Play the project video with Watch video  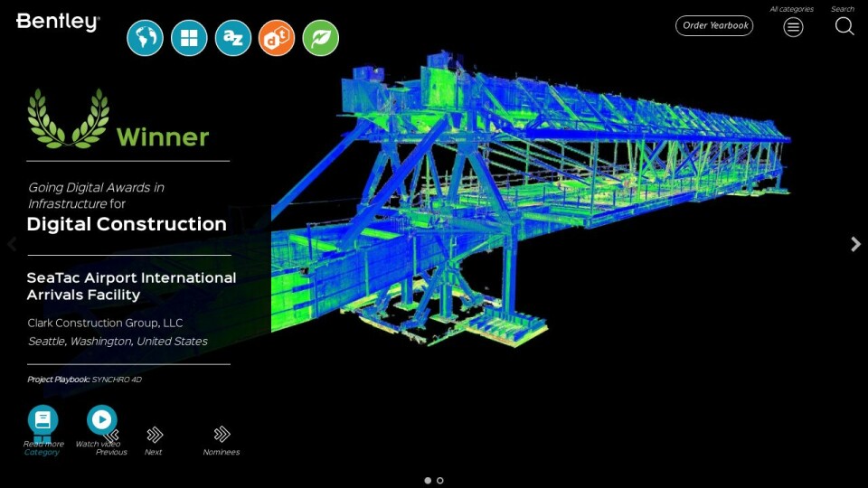pyautogui.click(x=101, y=420)
